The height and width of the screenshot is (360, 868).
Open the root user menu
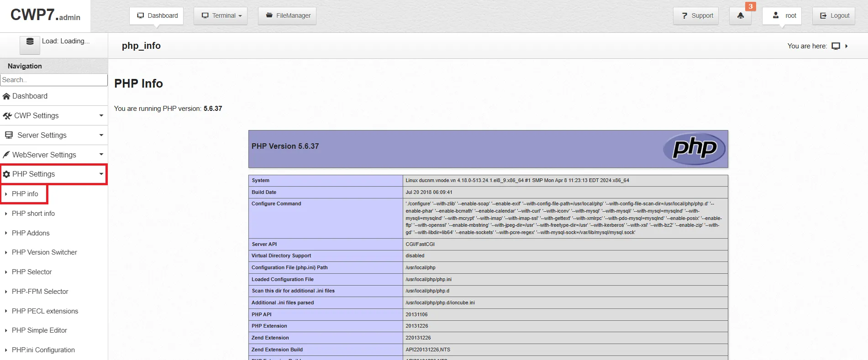(782, 16)
